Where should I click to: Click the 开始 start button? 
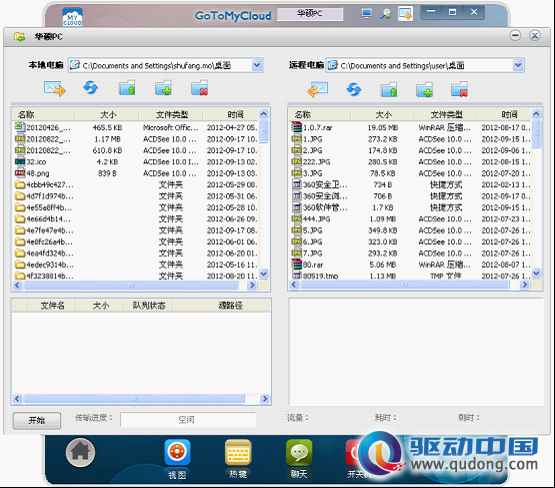tap(36, 420)
